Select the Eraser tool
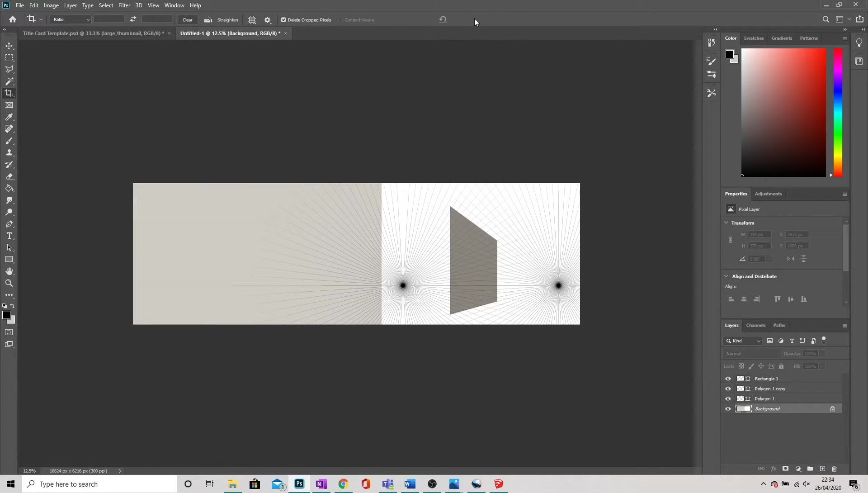Viewport: 868px width, 493px height. coord(9,176)
